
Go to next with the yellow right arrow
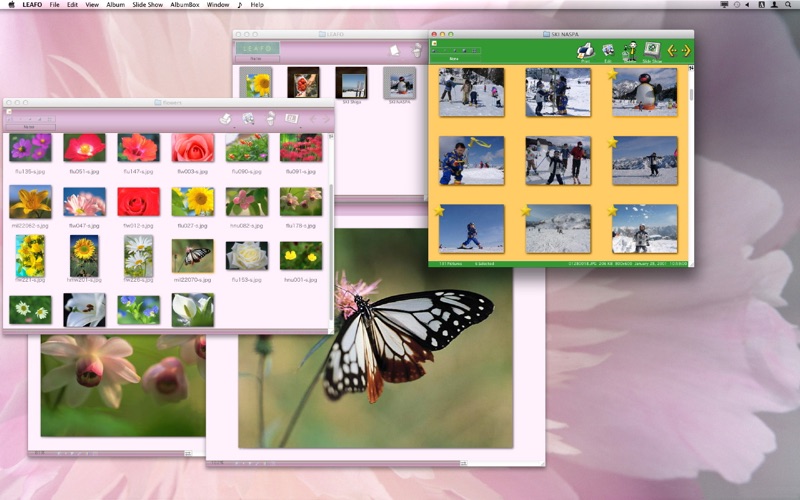(686, 51)
